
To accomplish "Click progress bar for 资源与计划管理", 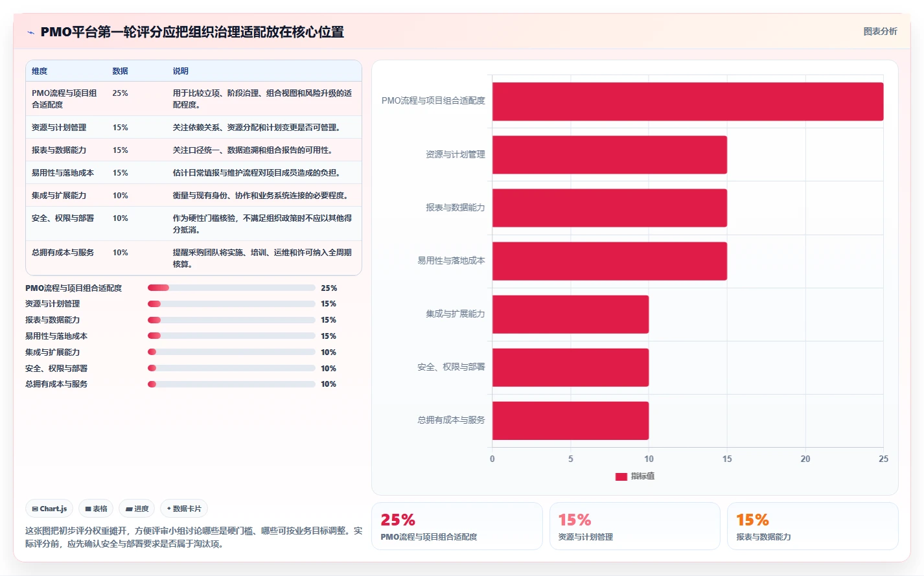I will [231, 304].
